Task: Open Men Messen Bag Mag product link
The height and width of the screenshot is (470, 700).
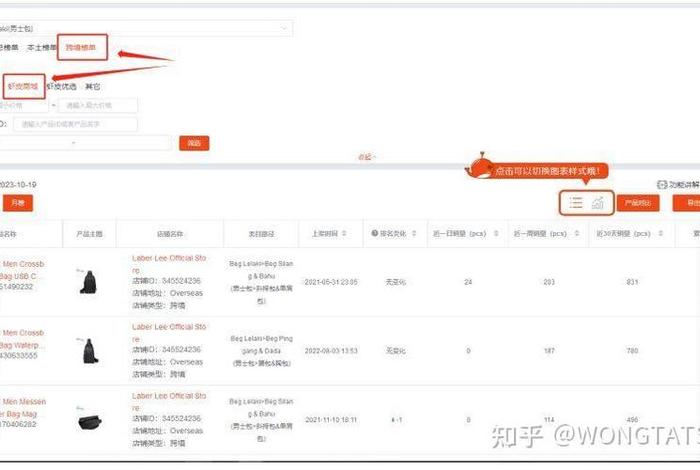Action: click(23, 408)
